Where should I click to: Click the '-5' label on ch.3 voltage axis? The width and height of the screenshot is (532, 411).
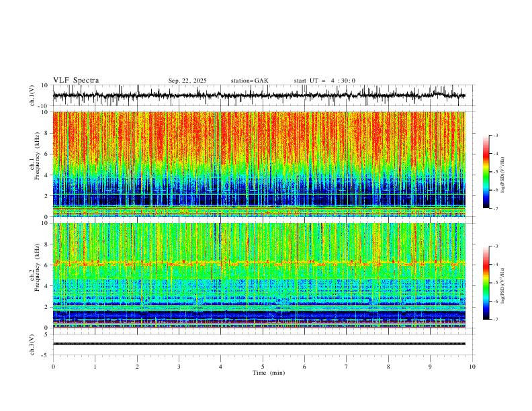tap(46, 355)
